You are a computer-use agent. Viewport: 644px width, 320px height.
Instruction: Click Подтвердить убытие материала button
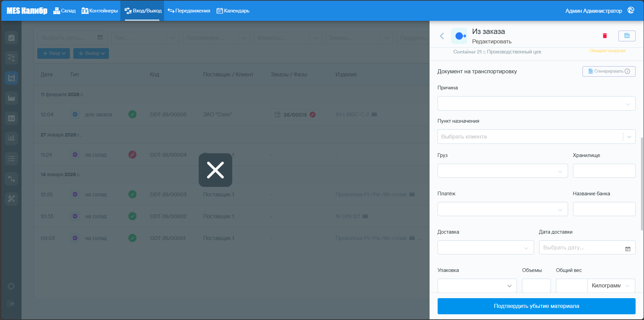click(536, 306)
